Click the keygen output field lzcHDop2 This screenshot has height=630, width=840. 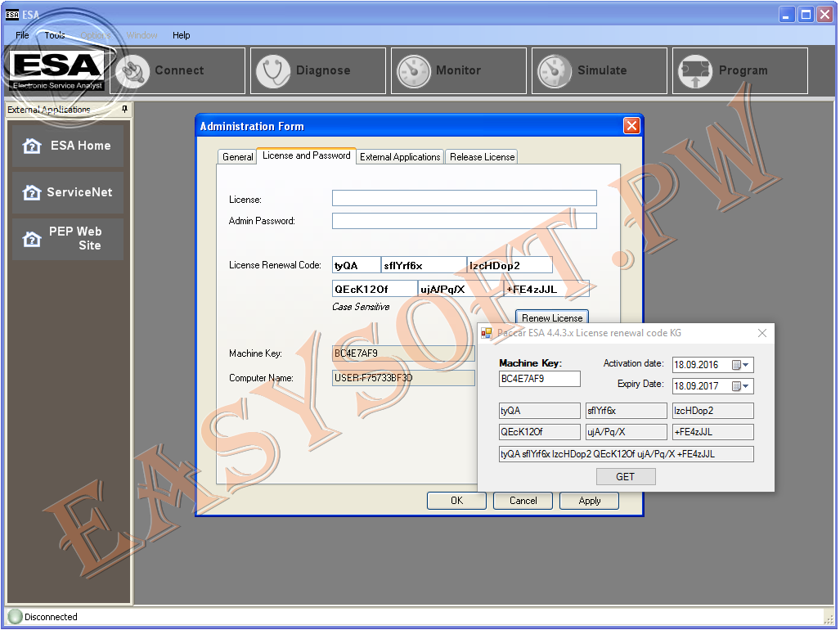click(x=713, y=411)
